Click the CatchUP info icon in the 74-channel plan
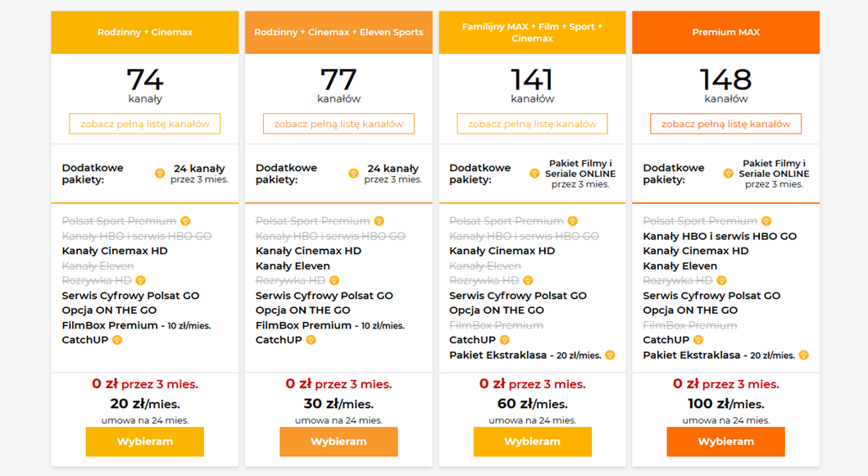The width and height of the screenshot is (868, 476). [x=117, y=340]
